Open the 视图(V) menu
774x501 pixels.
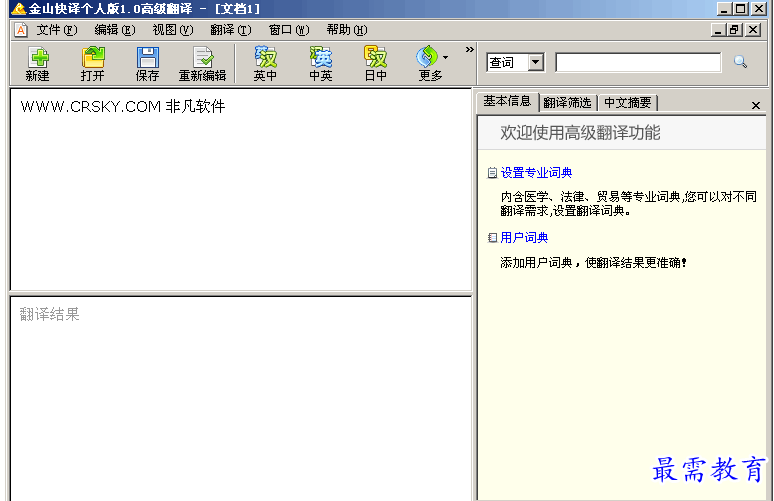[x=173, y=30]
